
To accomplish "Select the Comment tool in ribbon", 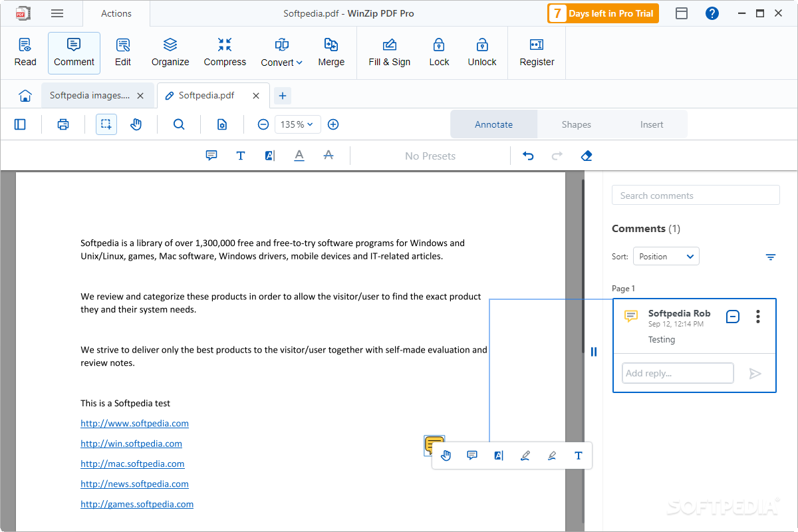I will (74, 53).
